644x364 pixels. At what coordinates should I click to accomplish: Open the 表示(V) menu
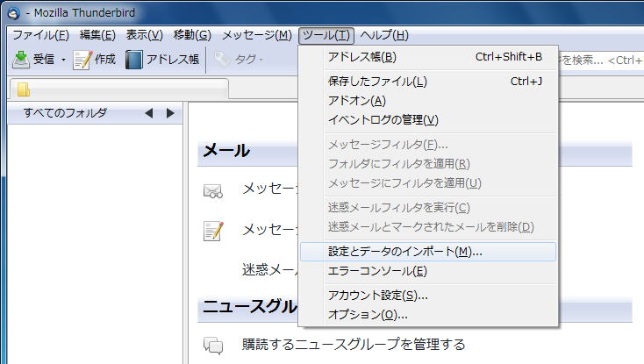point(145,35)
